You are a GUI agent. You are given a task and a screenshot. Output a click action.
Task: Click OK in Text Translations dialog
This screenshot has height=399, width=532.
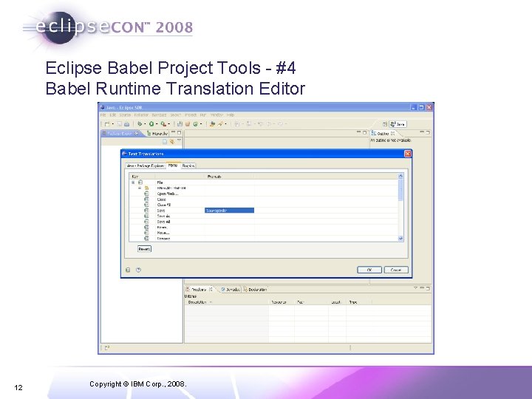(x=369, y=270)
